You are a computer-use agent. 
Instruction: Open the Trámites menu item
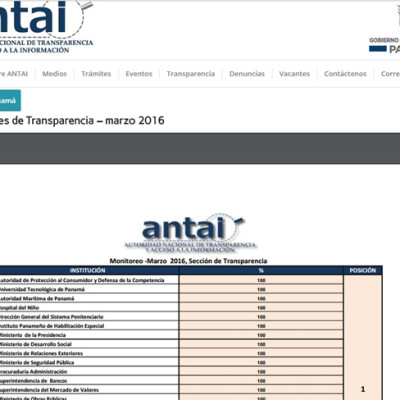click(x=96, y=74)
